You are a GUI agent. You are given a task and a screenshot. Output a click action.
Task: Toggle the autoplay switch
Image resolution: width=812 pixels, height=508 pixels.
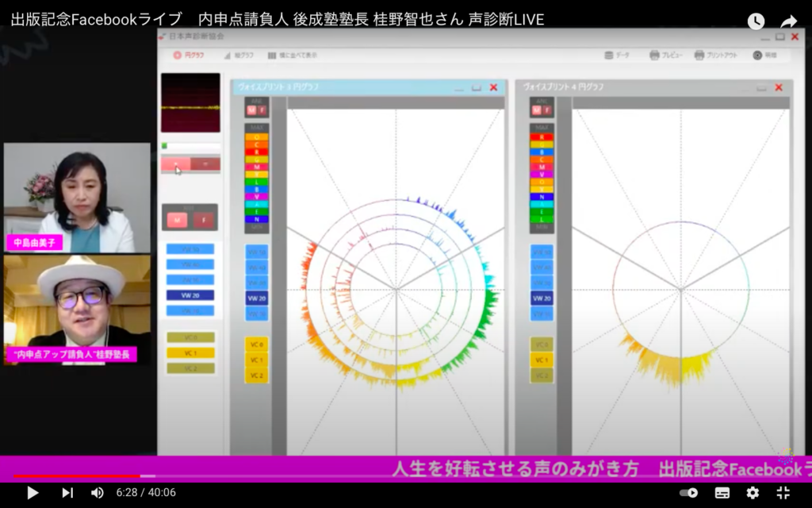coord(689,492)
